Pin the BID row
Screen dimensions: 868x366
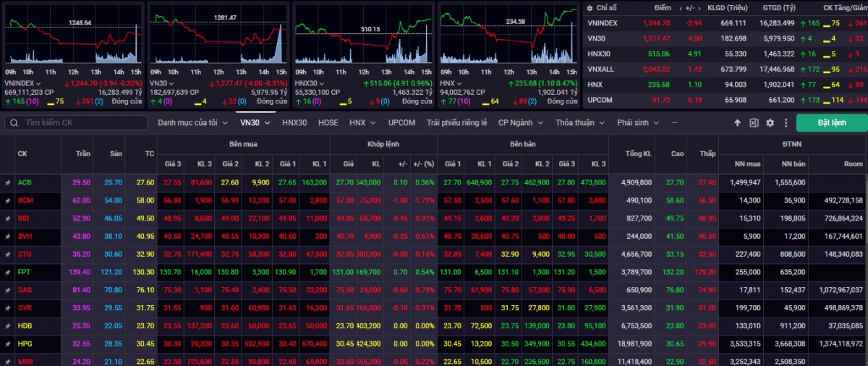7,218
